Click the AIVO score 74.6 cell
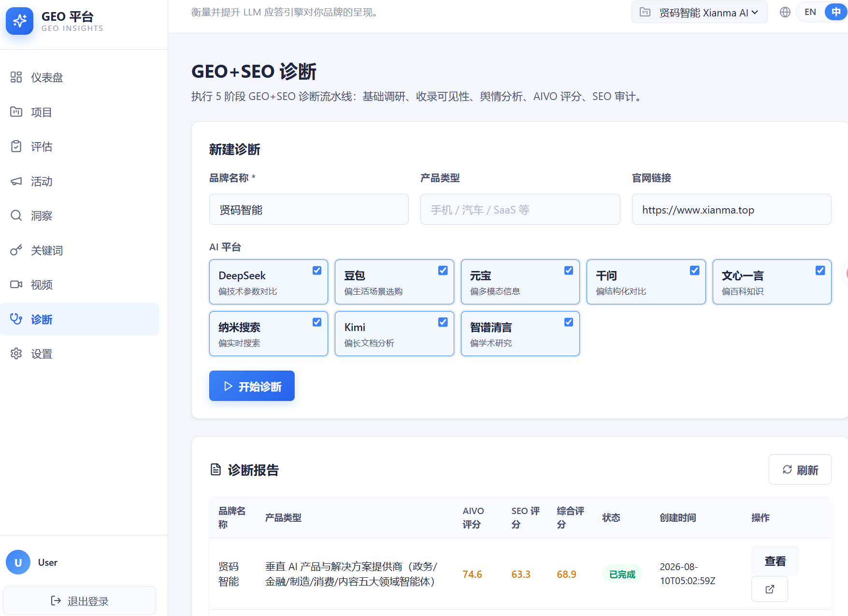Screen dimensions: 848x616 coord(472,574)
